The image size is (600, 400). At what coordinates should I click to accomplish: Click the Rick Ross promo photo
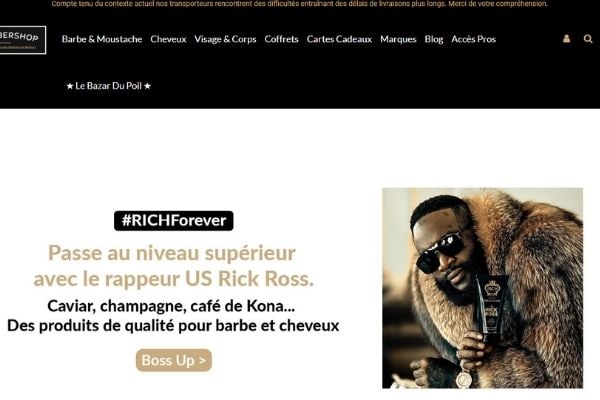click(483, 288)
